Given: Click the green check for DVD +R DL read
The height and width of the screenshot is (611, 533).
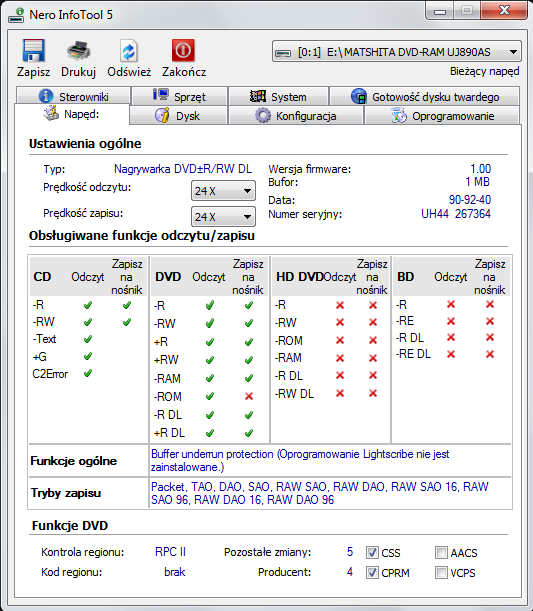Looking at the screenshot, I should pyautogui.click(x=210, y=433).
